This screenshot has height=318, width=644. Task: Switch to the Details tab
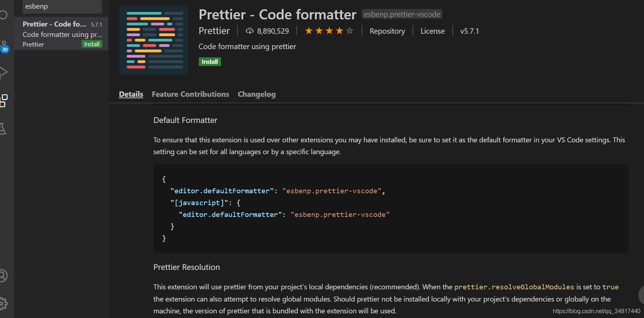[x=131, y=94]
